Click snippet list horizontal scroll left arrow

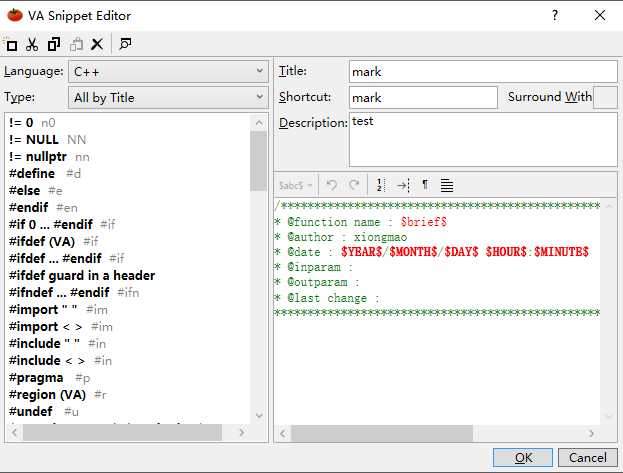pyautogui.click(x=15, y=432)
